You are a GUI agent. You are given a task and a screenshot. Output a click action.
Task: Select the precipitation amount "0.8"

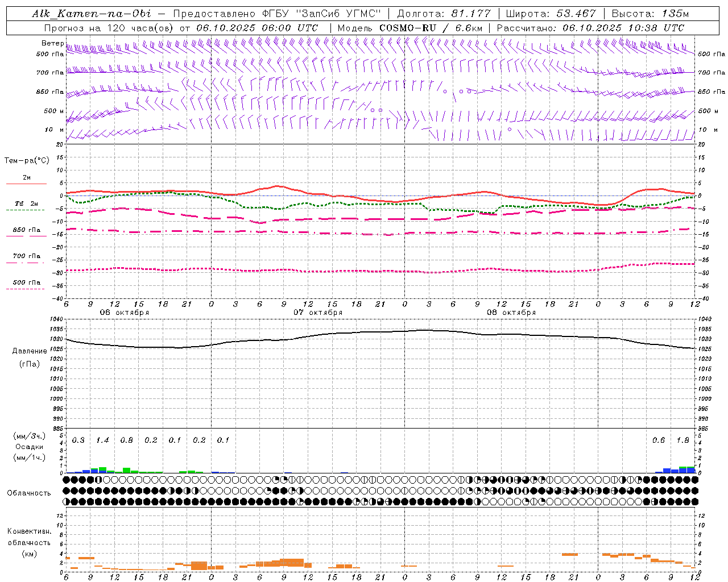tap(127, 440)
